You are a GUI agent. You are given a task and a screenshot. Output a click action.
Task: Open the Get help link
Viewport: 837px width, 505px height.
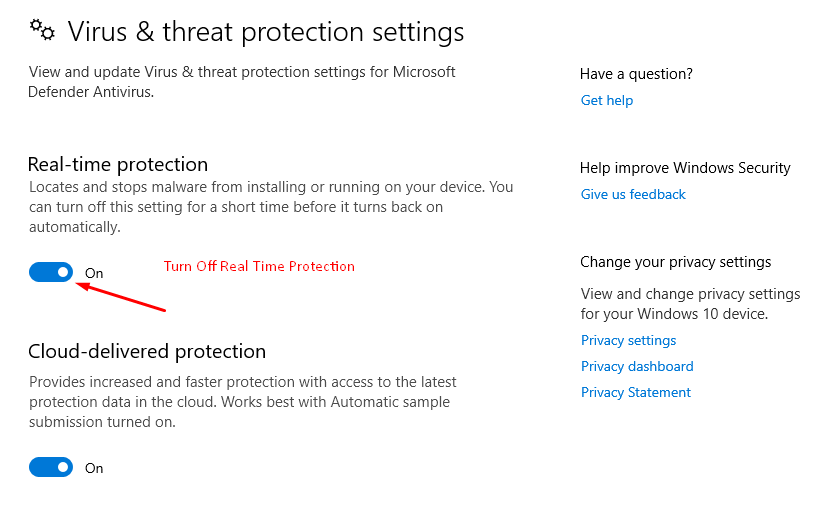pyautogui.click(x=607, y=100)
